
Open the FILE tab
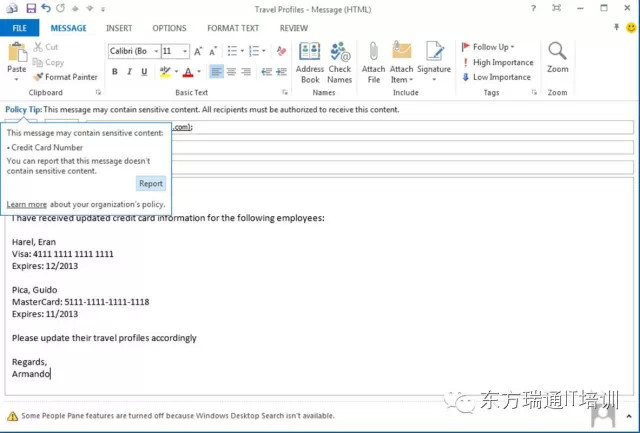[20, 28]
